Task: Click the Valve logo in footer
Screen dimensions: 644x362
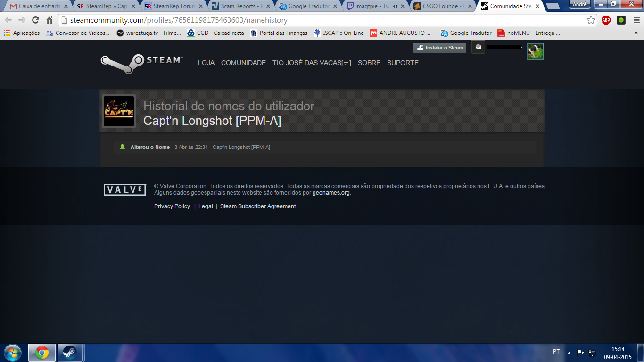Action: pos(125,190)
